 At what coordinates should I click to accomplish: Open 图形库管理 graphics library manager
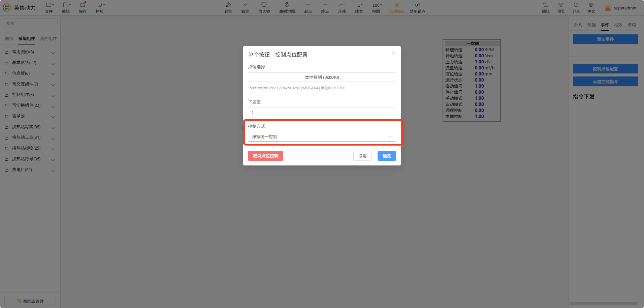coord(30,301)
